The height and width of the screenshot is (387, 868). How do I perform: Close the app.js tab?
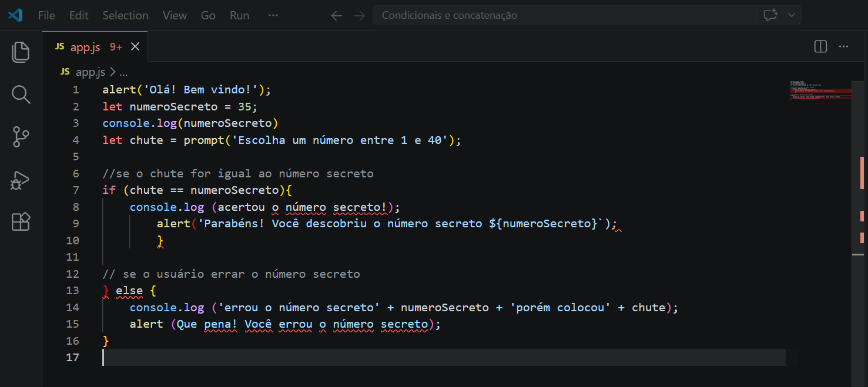point(135,47)
